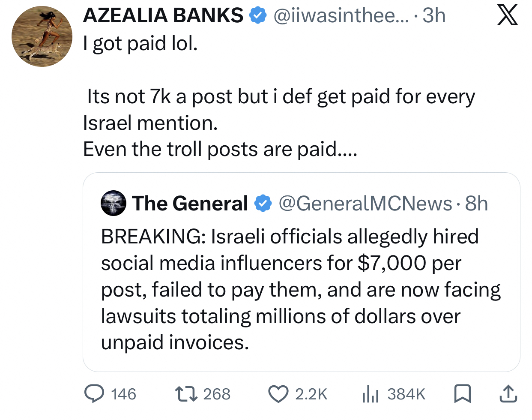The image size is (532, 420).
Task: Open The General display name link
Action: click(190, 203)
